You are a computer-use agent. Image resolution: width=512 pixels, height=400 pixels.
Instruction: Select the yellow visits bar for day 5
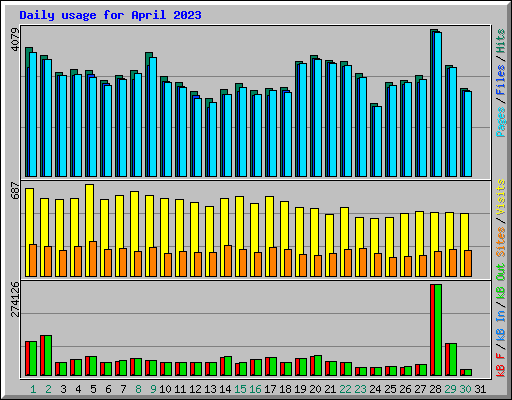(x=89, y=230)
